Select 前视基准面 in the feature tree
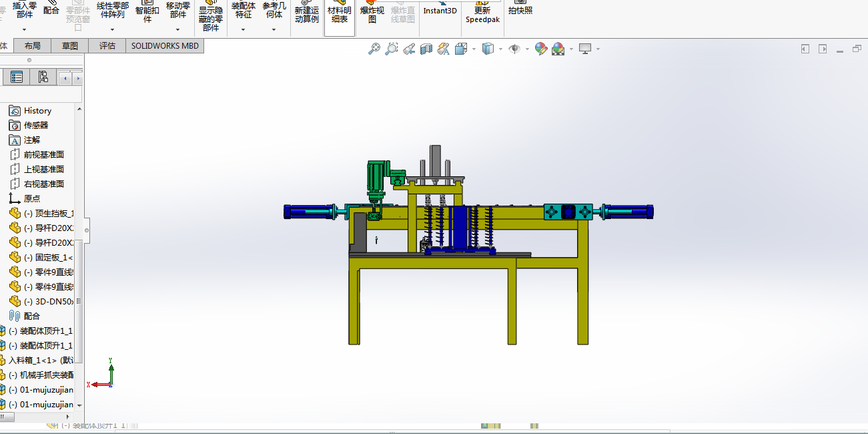This screenshot has width=868, height=434. click(x=44, y=155)
